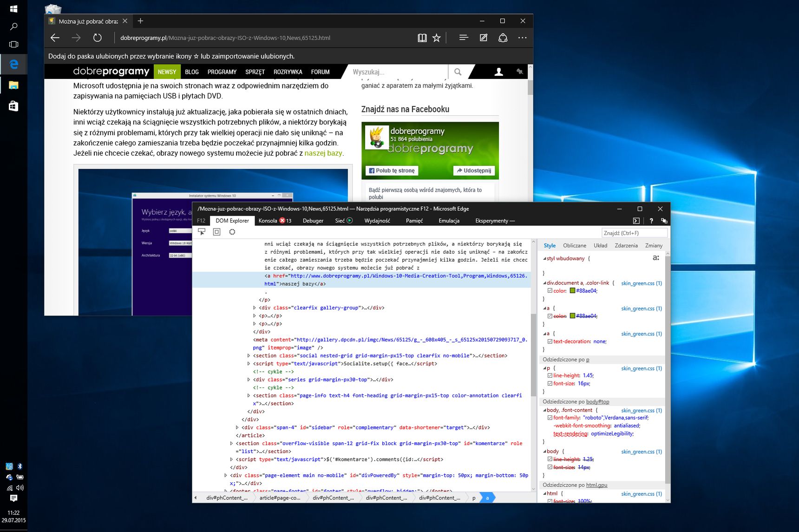Screen dimensions: 799x532
Task: Click the green #88ae04 color swatch
Action: pyautogui.click(x=573, y=291)
